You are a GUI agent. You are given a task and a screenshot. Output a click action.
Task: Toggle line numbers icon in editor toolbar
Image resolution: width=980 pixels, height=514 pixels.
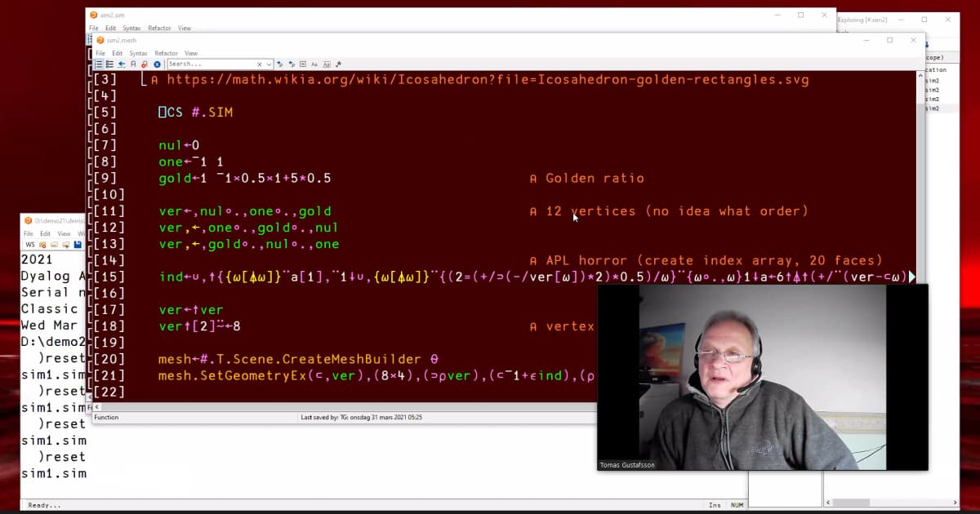(x=98, y=64)
